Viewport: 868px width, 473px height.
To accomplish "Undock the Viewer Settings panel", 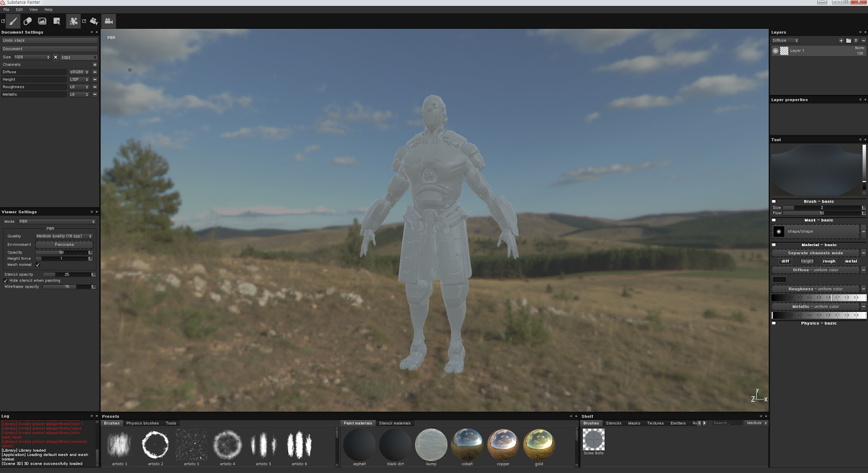I will (x=91, y=212).
